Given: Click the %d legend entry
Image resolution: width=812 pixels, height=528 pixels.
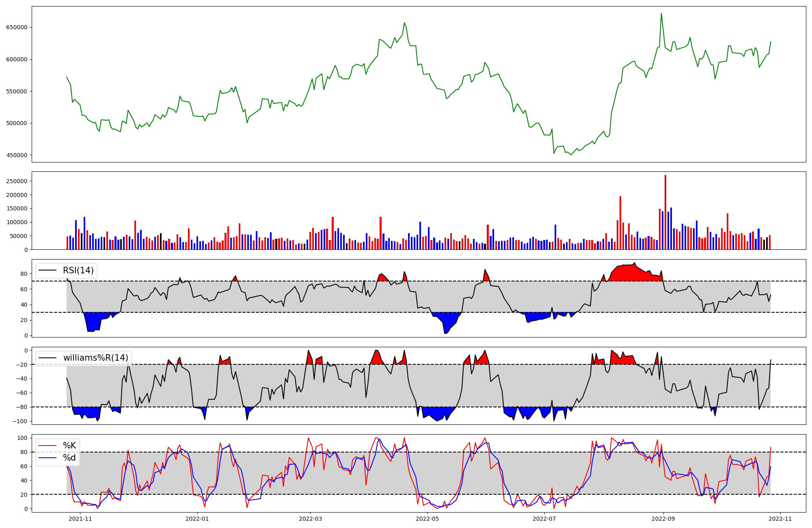Looking at the screenshot, I should pyautogui.click(x=69, y=458).
